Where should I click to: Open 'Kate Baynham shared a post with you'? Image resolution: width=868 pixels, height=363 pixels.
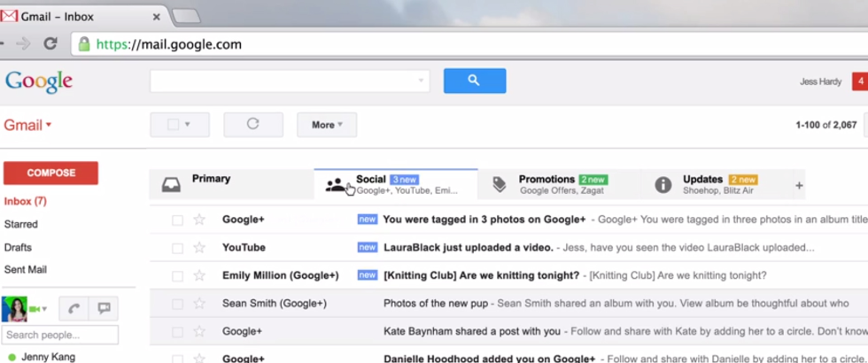tap(471, 331)
